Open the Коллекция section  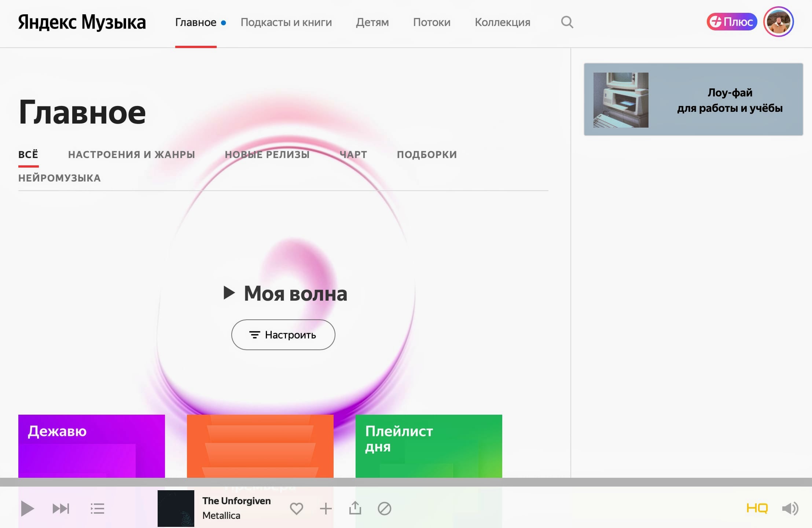tap(502, 22)
